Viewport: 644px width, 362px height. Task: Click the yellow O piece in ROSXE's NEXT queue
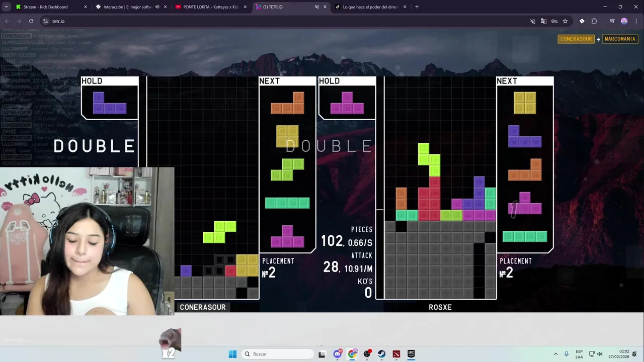pyautogui.click(x=525, y=103)
